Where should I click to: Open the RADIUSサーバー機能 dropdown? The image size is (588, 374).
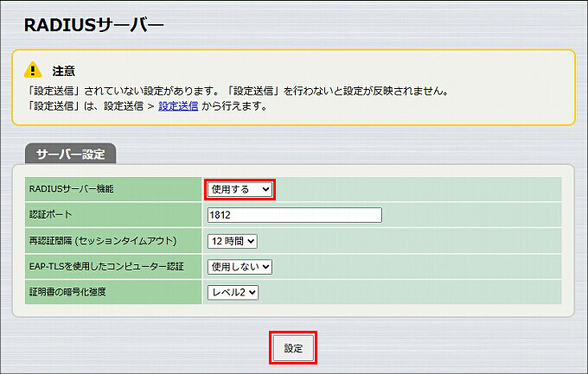click(240, 189)
